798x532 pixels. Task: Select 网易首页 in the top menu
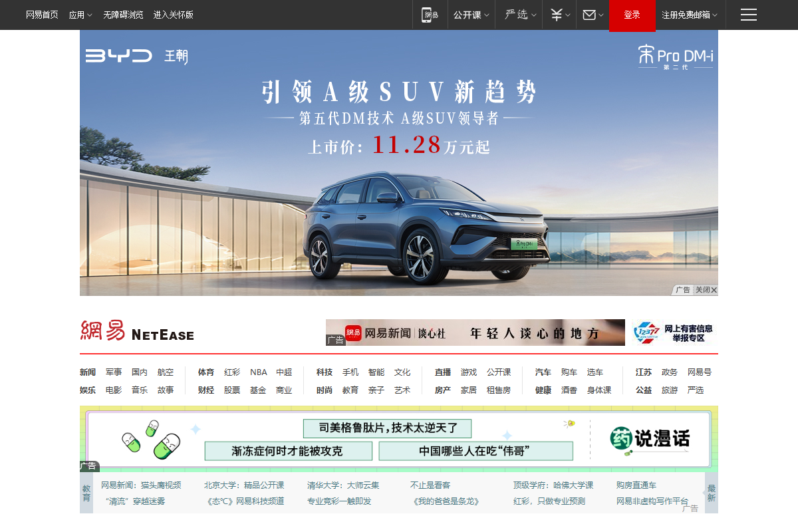pos(41,15)
